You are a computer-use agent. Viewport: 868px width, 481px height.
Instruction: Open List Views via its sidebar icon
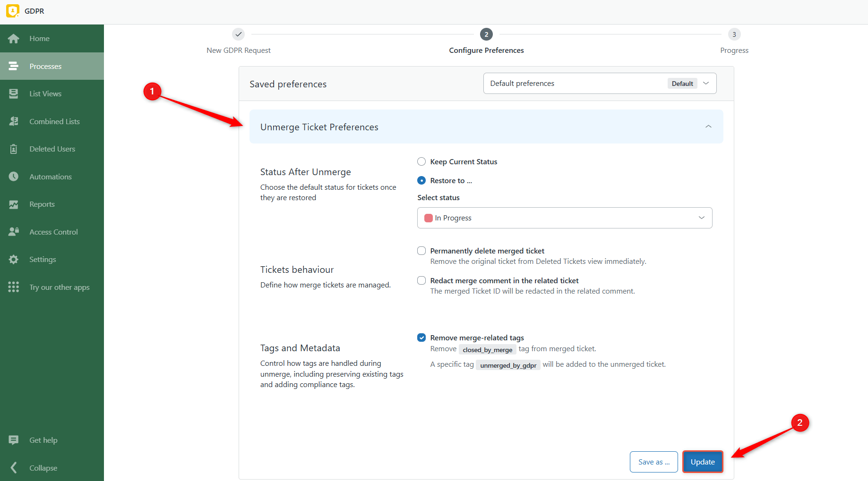pyautogui.click(x=14, y=94)
